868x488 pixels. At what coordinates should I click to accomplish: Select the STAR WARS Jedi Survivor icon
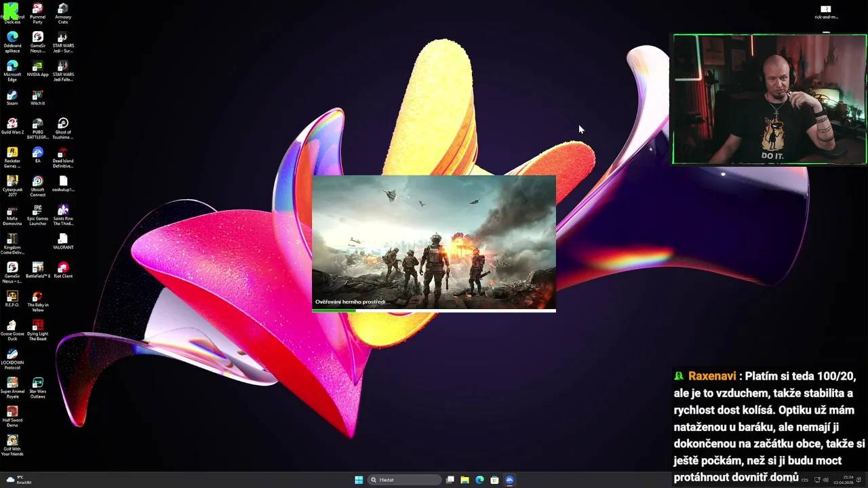pos(62,42)
